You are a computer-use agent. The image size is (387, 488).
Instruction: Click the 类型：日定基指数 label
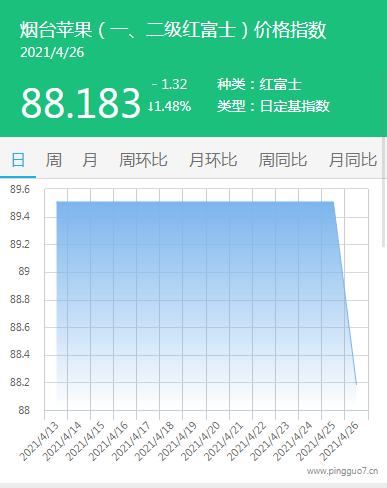coord(273,106)
